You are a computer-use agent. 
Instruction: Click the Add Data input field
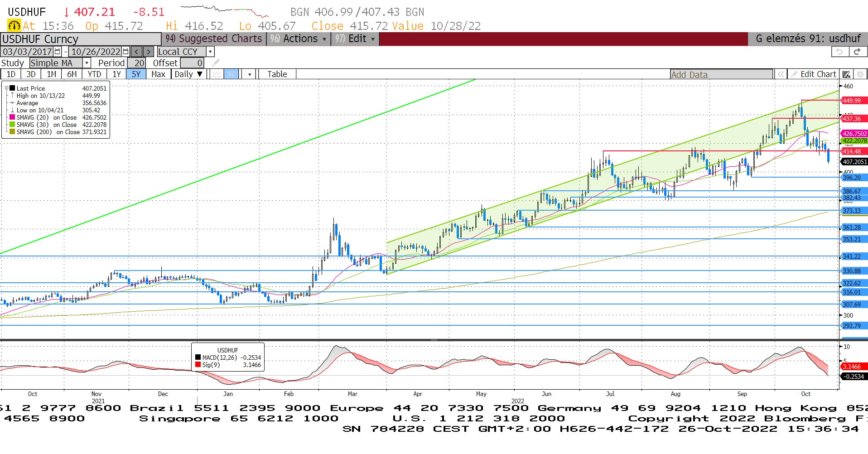[721, 74]
